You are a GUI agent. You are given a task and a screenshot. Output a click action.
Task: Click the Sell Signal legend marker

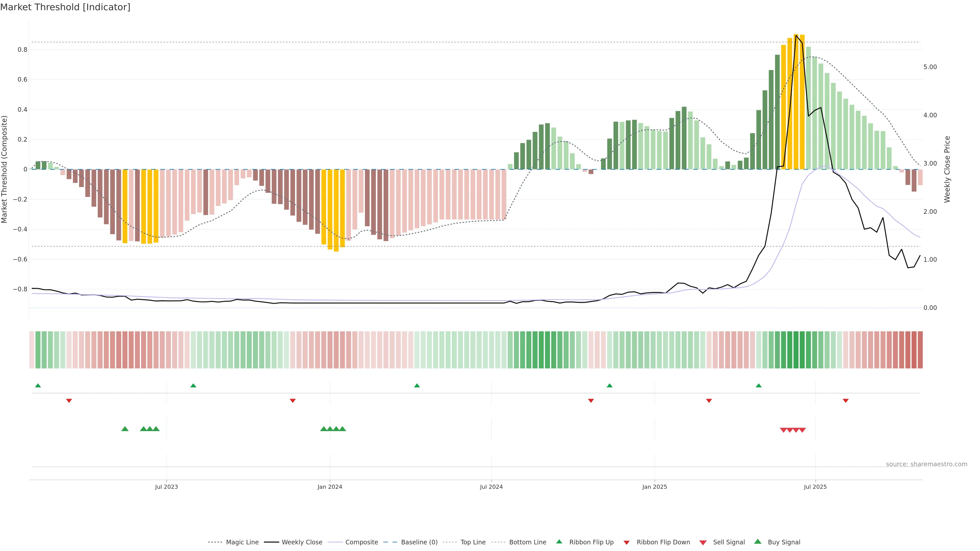703,543
